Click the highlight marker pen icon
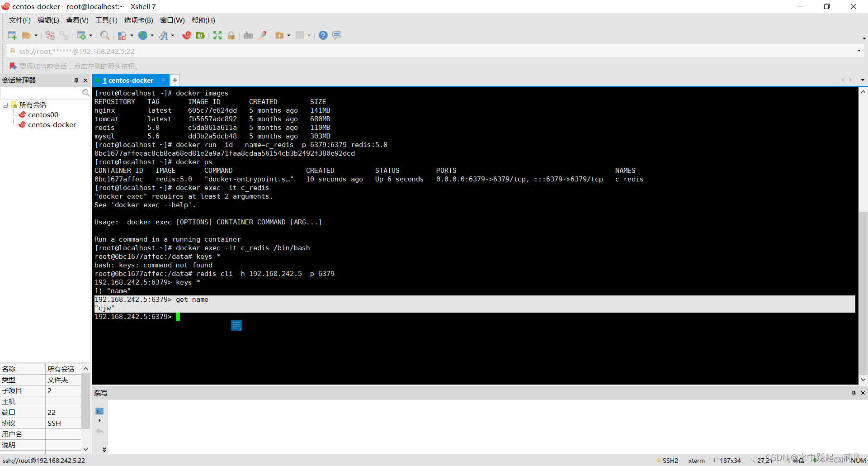The height and width of the screenshot is (466, 868). [x=262, y=35]
